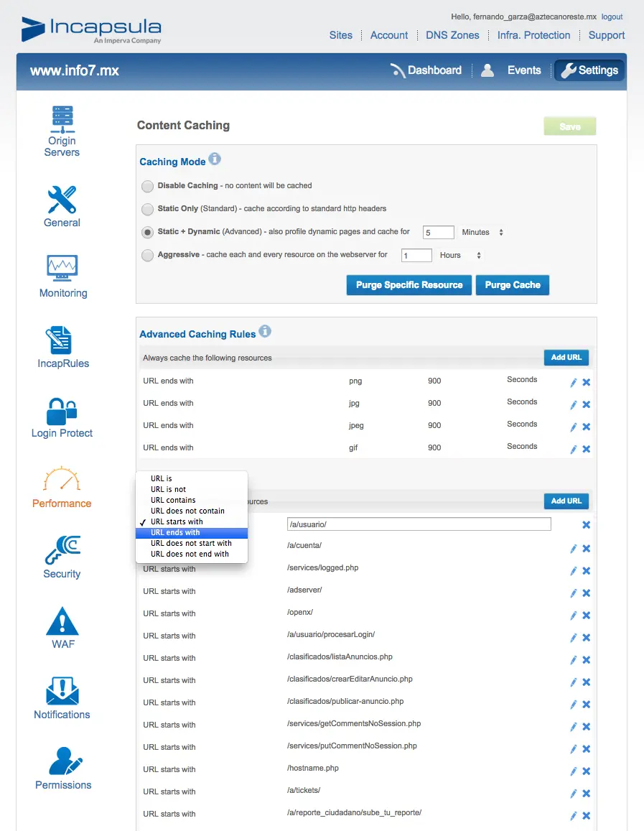Switch to the Dashboard tab

click(426, 70)
